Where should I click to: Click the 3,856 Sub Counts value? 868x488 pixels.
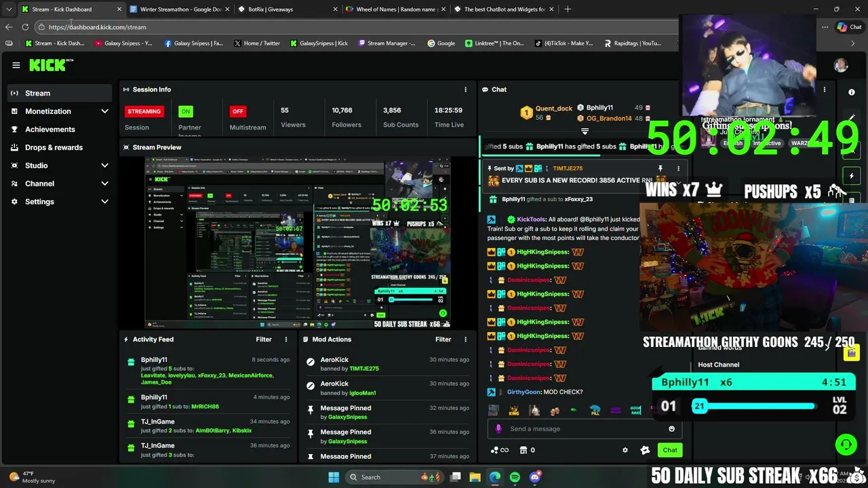tap(391, 110)
